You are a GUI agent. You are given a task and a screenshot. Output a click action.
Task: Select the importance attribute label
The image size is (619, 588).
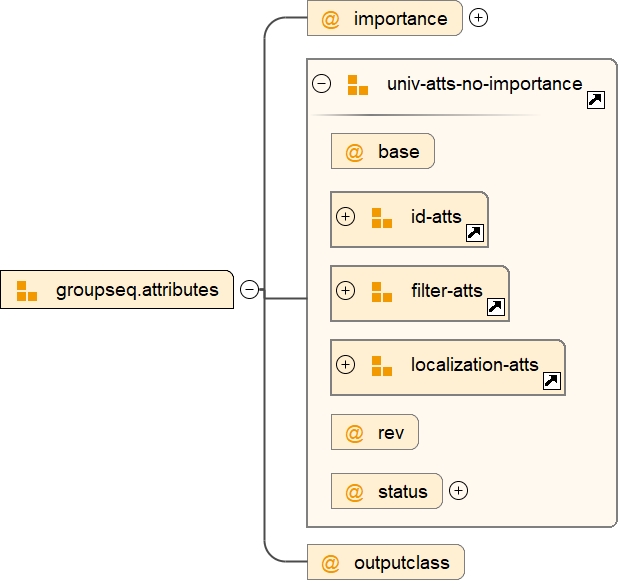(x=400, y=19)
